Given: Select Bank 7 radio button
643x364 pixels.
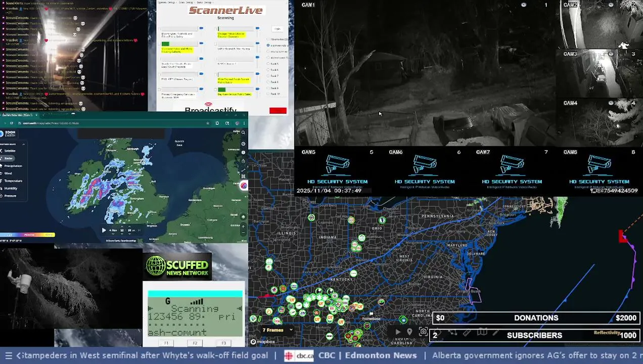Looking at the screenshot, I should tap(268, 76).
